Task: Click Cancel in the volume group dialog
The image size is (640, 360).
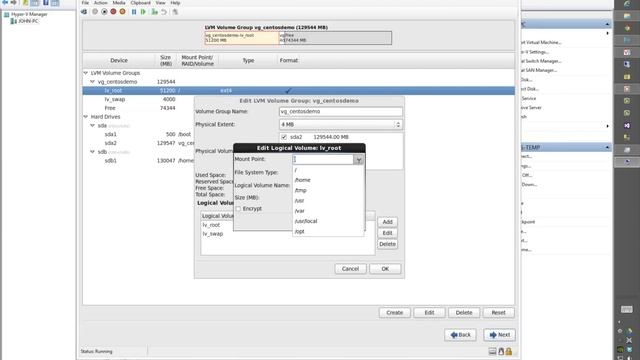Action: click(350, 269)
